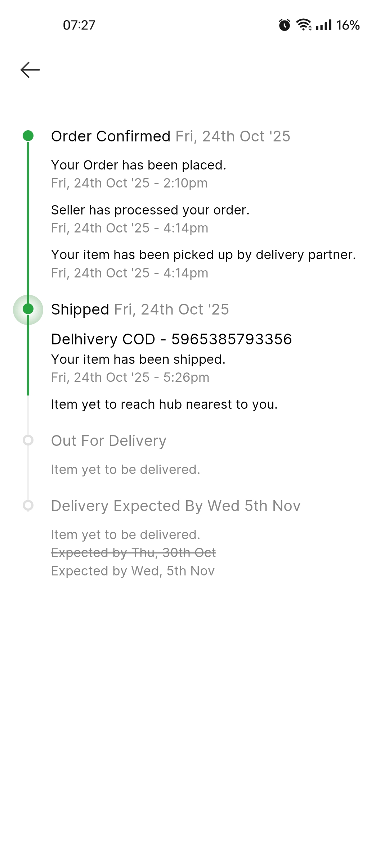Image resolution: width=389 pixels, height=868 pixels.
Task: Tap 'picked up by delivery partner' entry
Action: (x=203, y=255)
